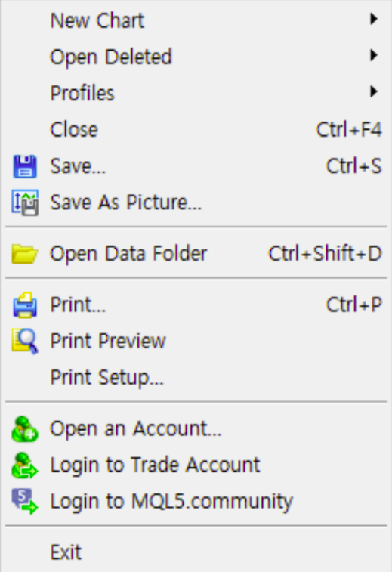The height and width of the screenshot is (572, 392).
Task: Select the Print Preview menu text
Action: (108, 342)
